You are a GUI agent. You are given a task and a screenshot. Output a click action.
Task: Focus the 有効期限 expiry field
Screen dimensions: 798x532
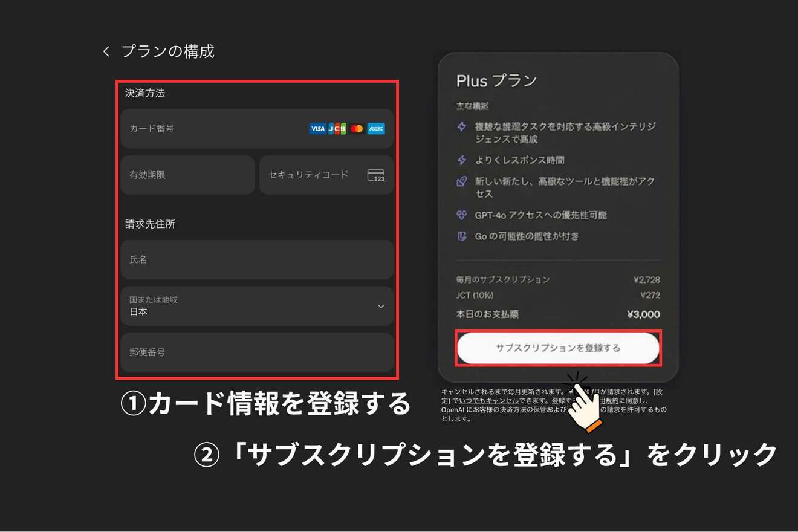click(x=187, y=175)
